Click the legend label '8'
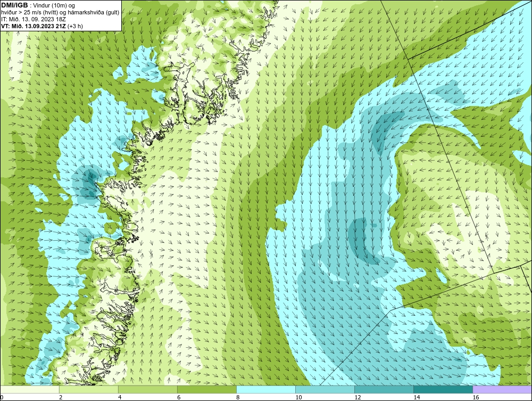 [238, 397]
